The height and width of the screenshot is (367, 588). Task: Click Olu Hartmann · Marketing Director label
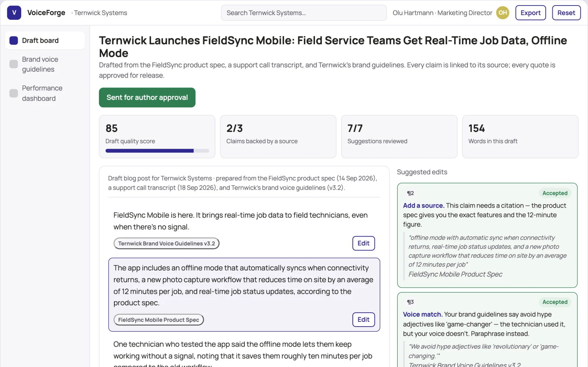pos(442,13)
